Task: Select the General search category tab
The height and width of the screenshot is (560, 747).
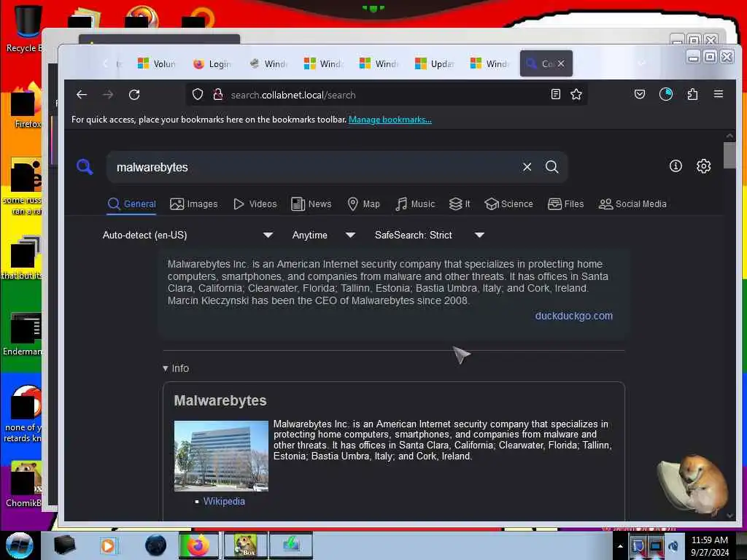Action: 132,204
